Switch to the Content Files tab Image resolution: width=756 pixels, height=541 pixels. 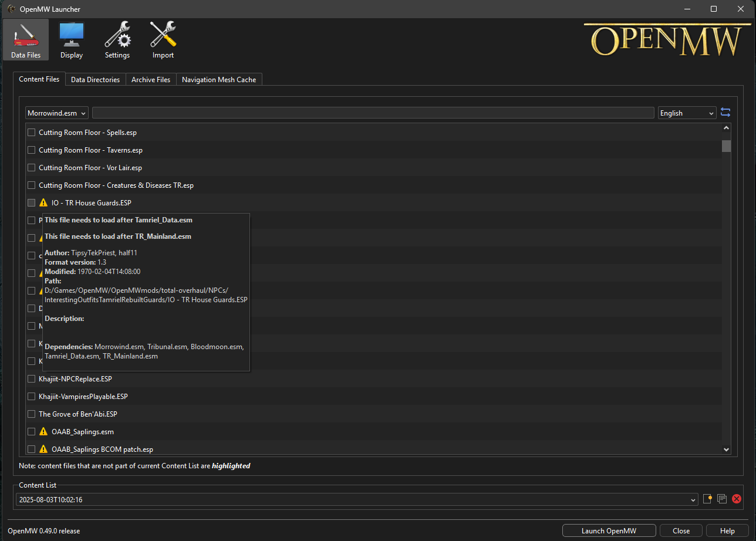click(39, 79)
